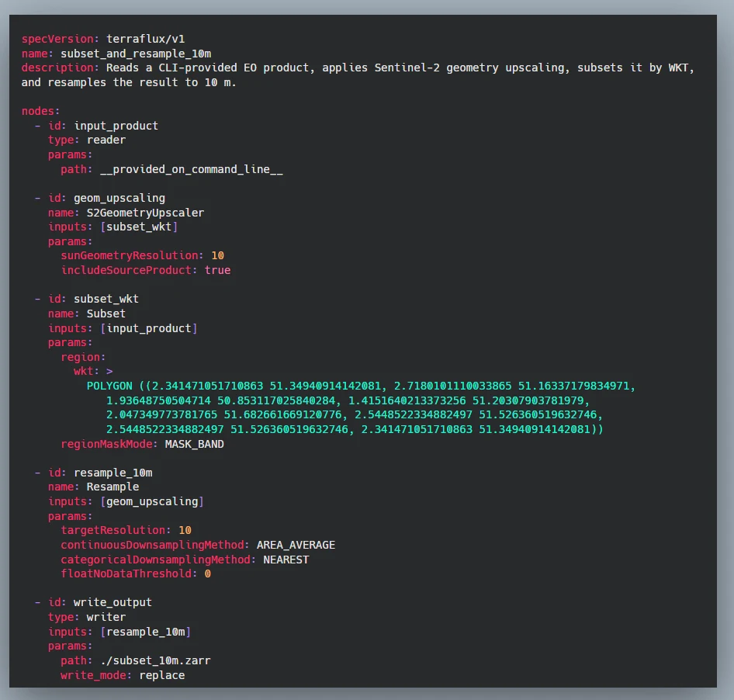Click the 'continuousDownsamplingMethod' key

(x=152, y=546)
